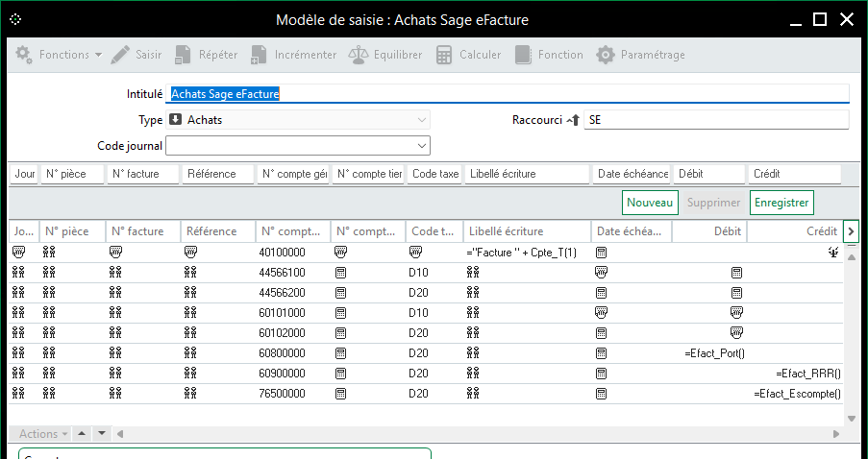Viewport: 868px width, 459px height.
Task: Click the Achats type down-arrow icon
Action: click(x=176, y=119)
